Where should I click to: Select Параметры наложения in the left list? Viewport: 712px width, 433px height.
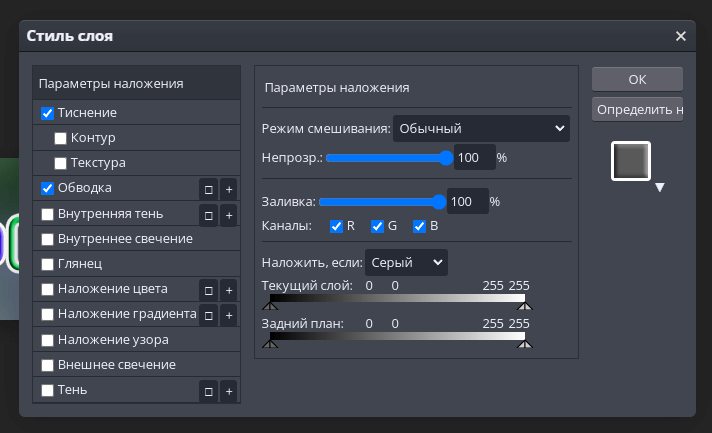point(137,84)
